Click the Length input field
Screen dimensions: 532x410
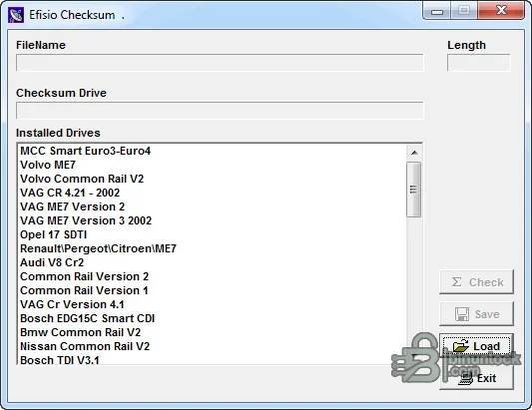point(478,63)
